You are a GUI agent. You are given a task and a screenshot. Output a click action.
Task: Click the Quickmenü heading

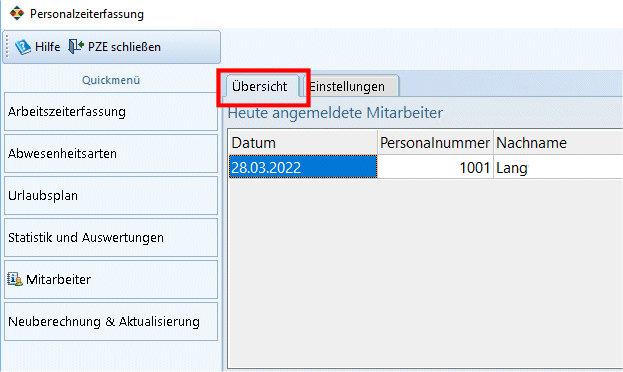(111, 80)
